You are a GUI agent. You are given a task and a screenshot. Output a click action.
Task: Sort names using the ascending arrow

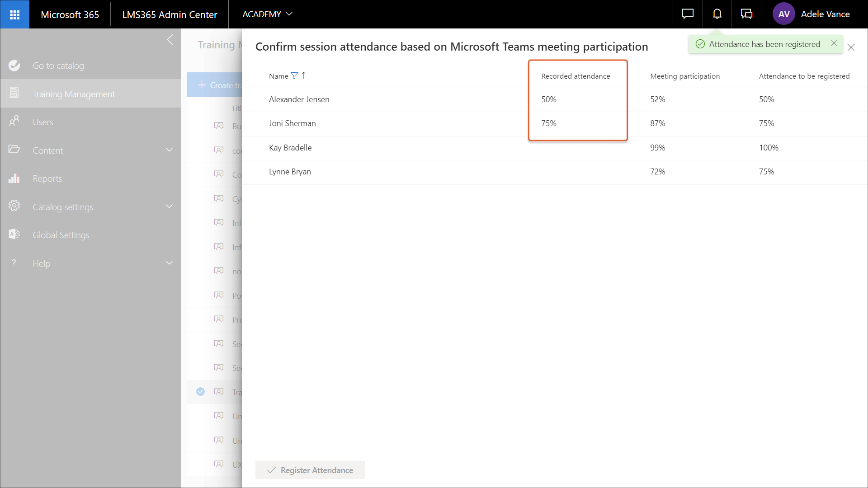click(304, 75)
